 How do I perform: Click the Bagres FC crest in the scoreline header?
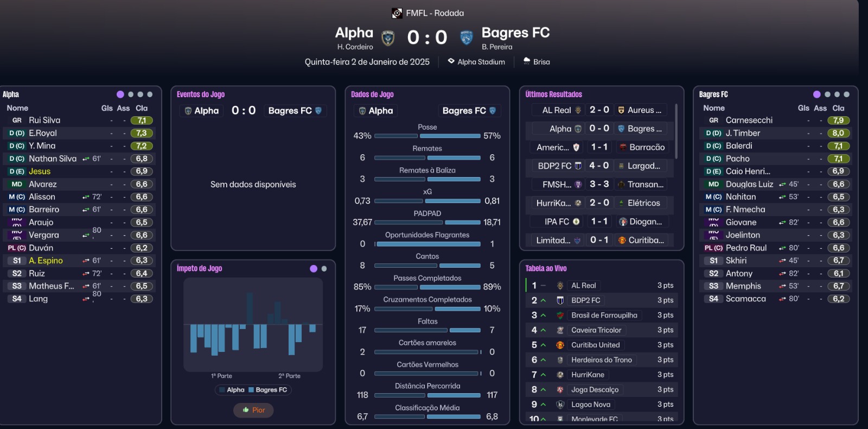coord(466,37)
